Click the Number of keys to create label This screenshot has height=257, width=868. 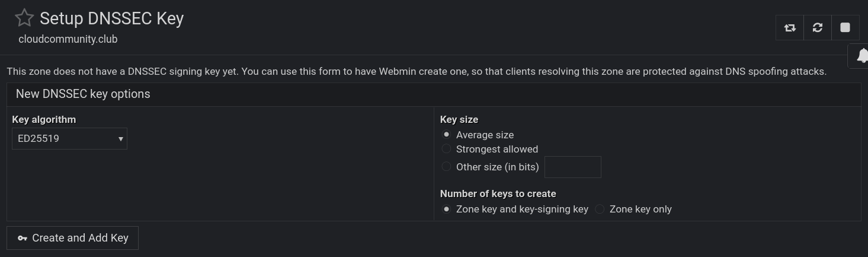tap(498, 193)
